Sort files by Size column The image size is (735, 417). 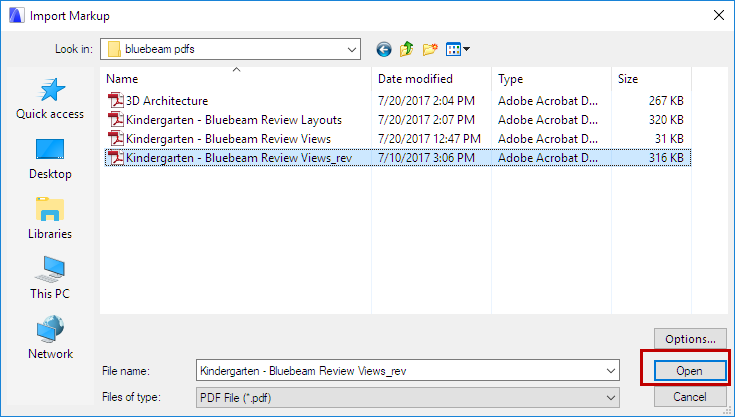pos(651,79)
